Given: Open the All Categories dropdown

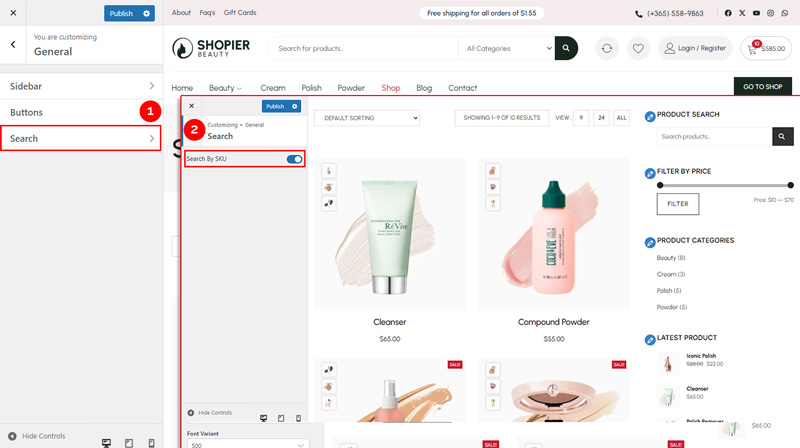Looking at the screenshot, I should (x=506, y=48).
